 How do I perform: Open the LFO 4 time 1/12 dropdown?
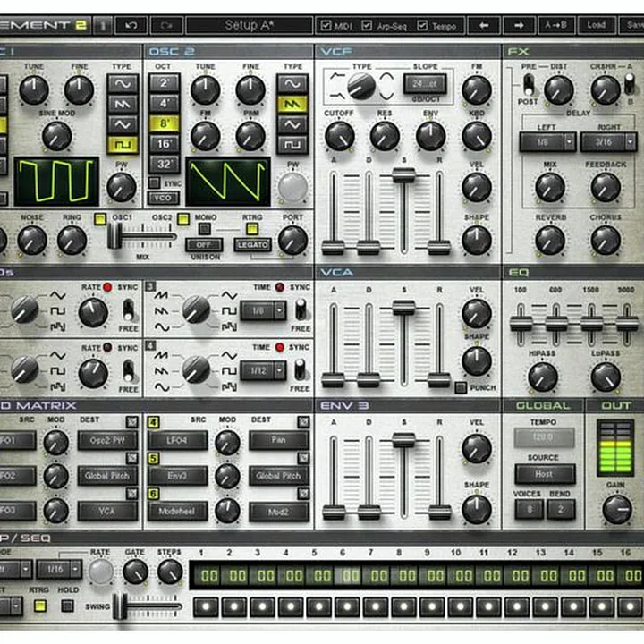coord(263,371)
